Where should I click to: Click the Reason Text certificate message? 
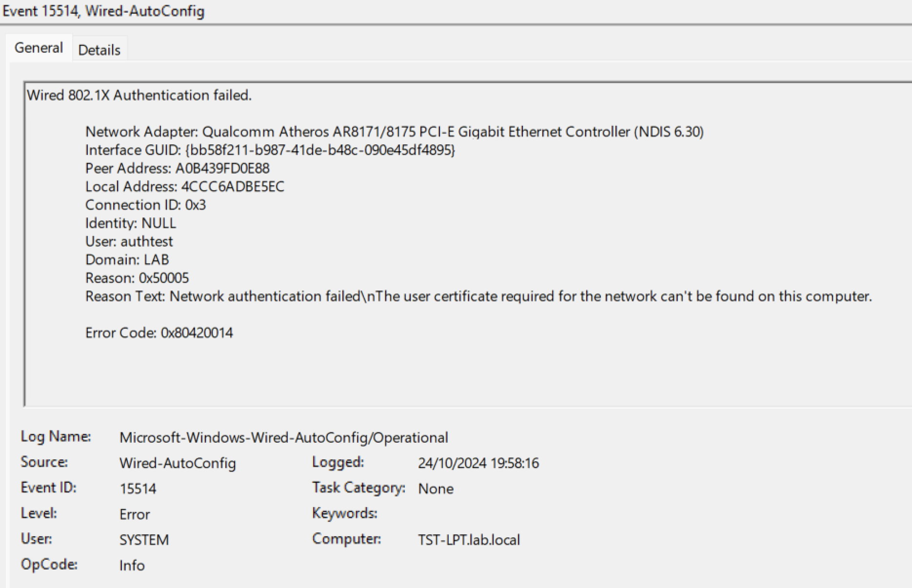click(520, 296)
